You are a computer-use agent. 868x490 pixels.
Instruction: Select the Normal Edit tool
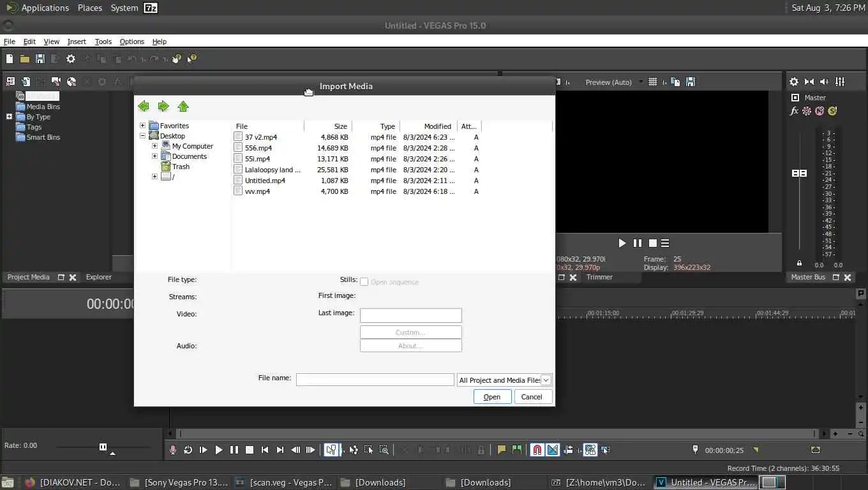(331, 450)
